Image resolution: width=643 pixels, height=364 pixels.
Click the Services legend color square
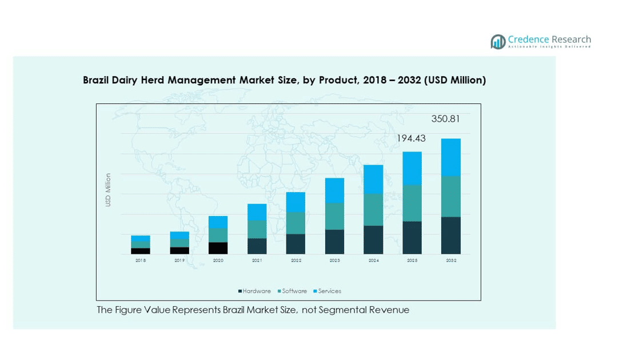point(315,291)
